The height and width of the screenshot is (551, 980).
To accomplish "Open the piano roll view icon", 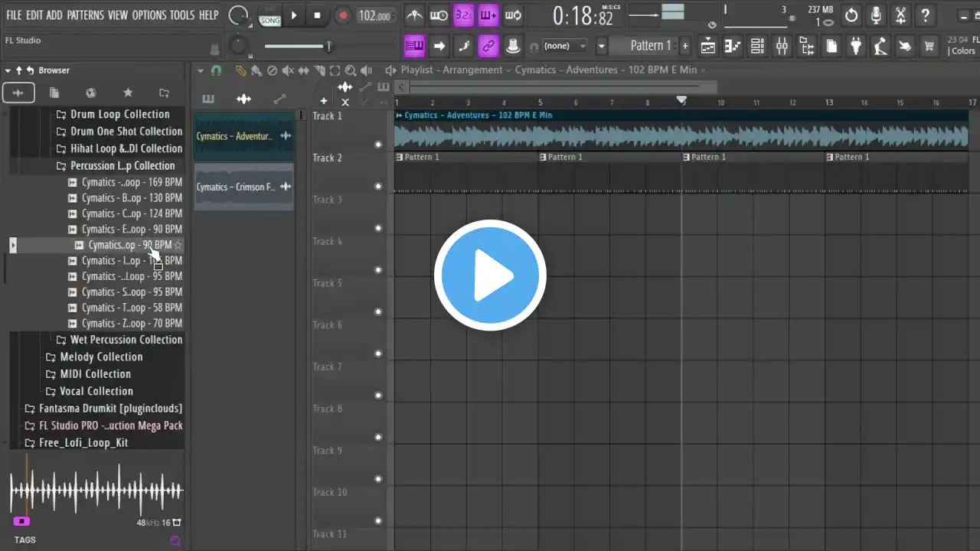I will click(x=733, y=46).
